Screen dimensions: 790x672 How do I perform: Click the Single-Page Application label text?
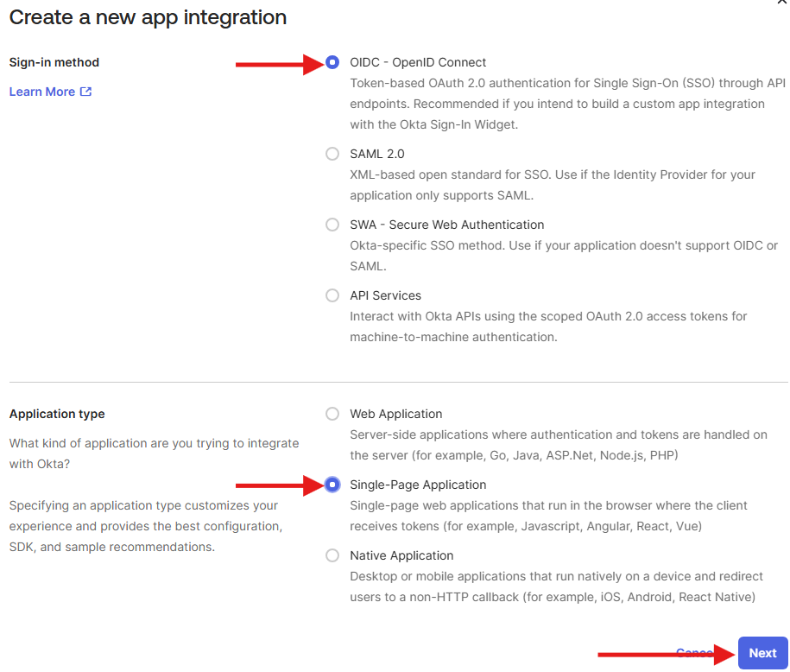417,485
